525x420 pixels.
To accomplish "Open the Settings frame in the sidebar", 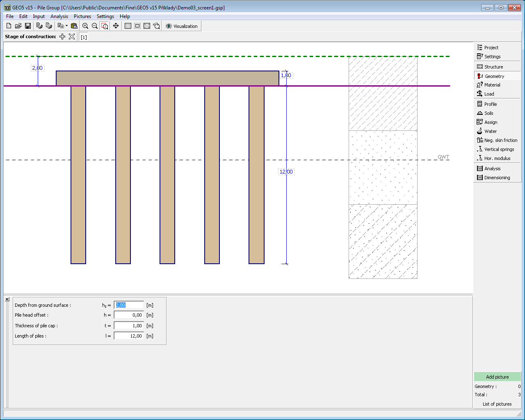I will click(498, 57).
